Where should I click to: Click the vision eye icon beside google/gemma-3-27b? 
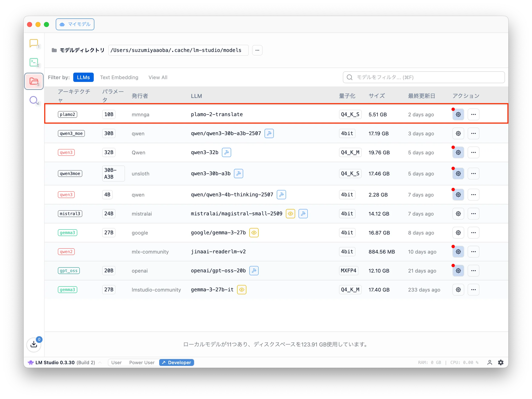click(x=254, y=233)
